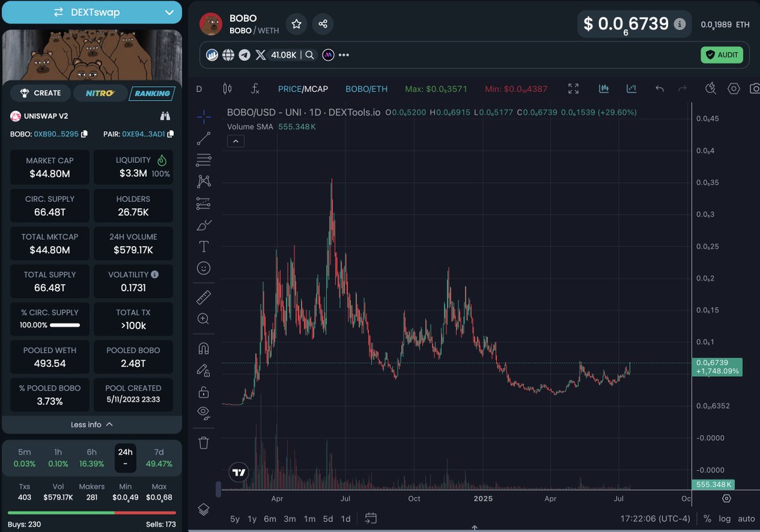Share the BOBO pair via share icon

tap(323, 23)
